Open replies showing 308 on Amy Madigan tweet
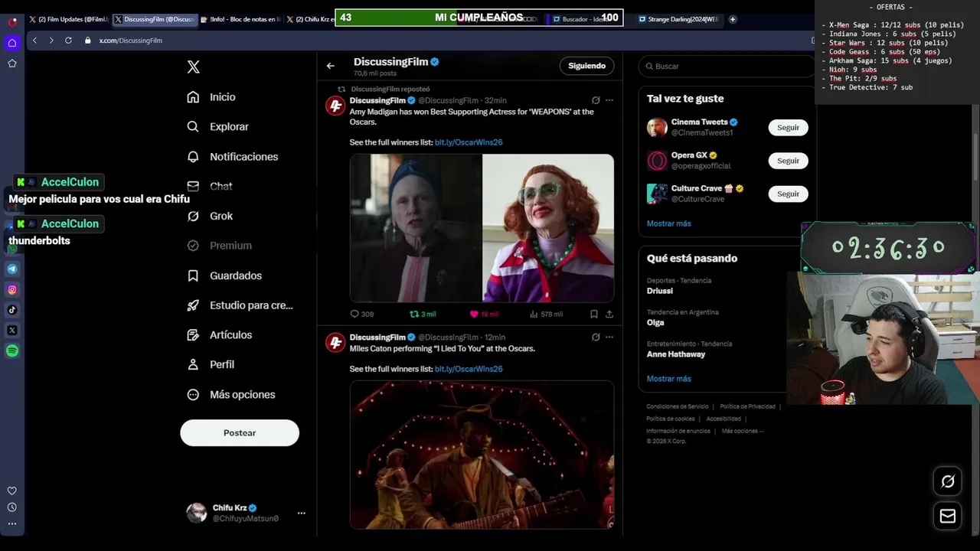 coord(361,314)
